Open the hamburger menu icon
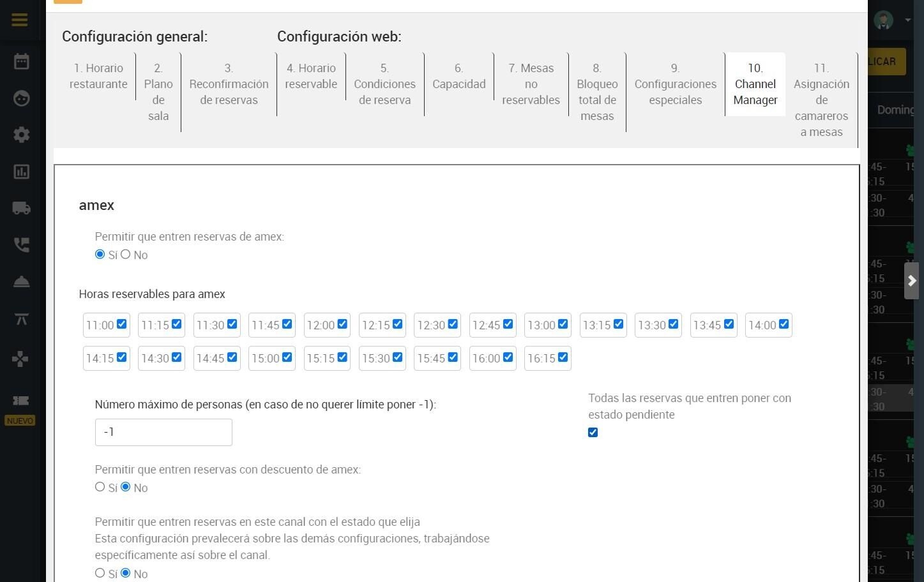 pos(20,19)
